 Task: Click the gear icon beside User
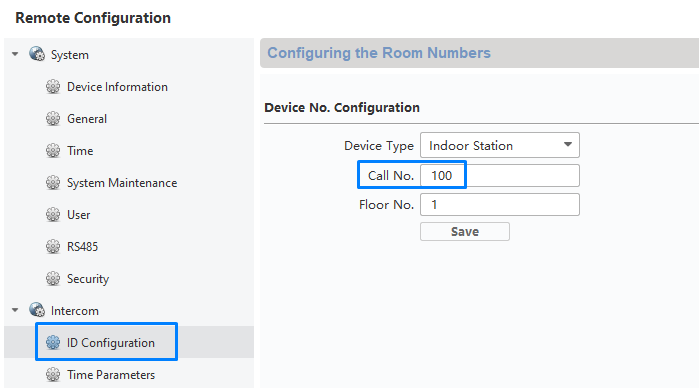point(53,215)
